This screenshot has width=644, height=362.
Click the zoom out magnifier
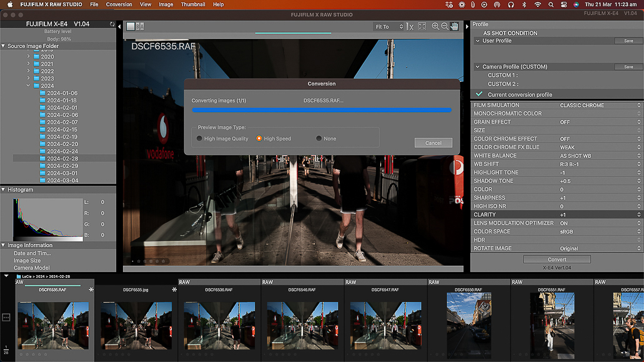[445, 26]
